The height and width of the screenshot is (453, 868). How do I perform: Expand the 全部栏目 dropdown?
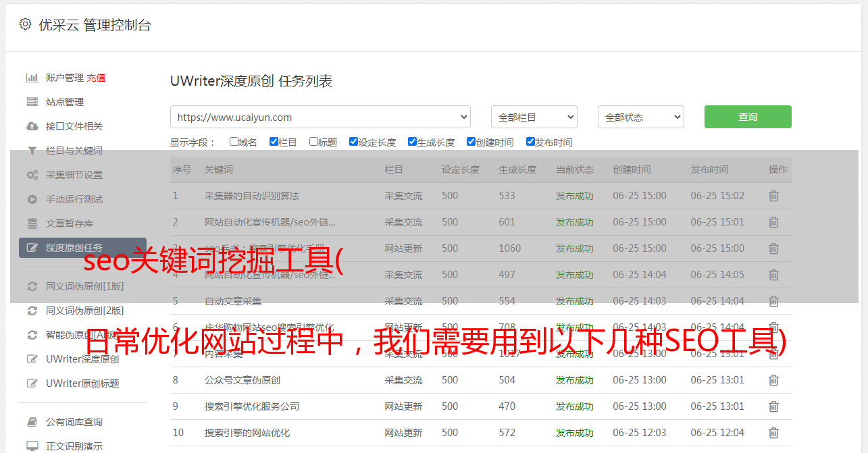click(534, 117)
